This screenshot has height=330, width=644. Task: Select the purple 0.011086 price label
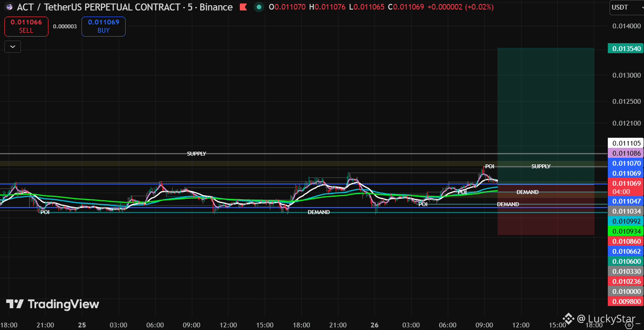point(626,153)
